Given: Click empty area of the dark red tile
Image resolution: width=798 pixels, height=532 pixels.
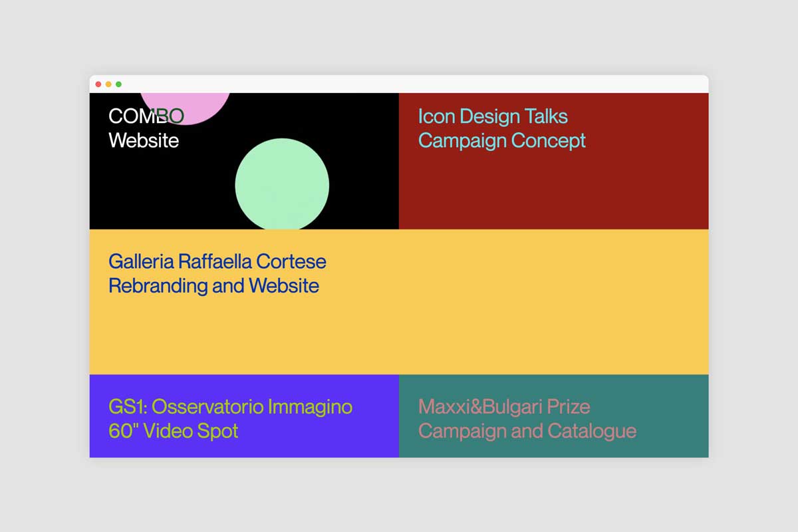Looking at the screenshot, I should [x=552, y=193].
